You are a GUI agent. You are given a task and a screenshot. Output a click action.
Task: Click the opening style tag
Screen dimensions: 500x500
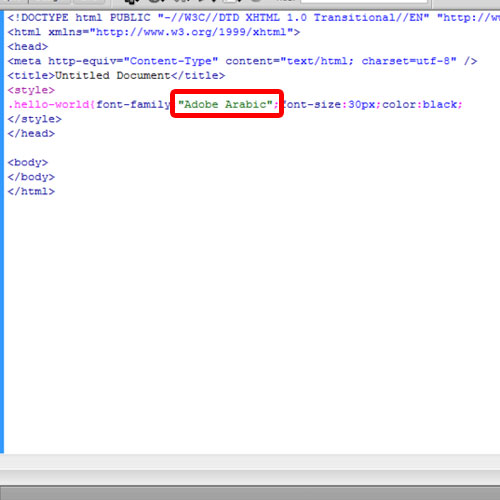point(31,90)
